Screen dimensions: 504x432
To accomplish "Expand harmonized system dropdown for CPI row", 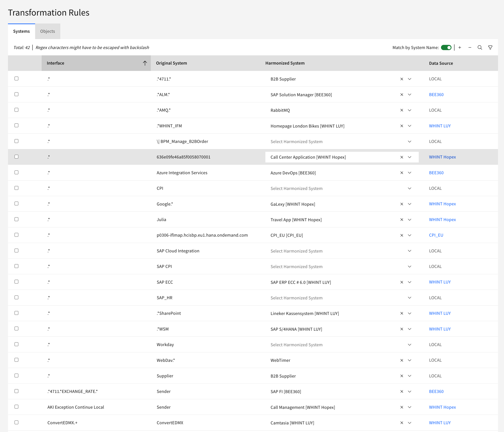I will pyautogui.click(x=410, y=188).
